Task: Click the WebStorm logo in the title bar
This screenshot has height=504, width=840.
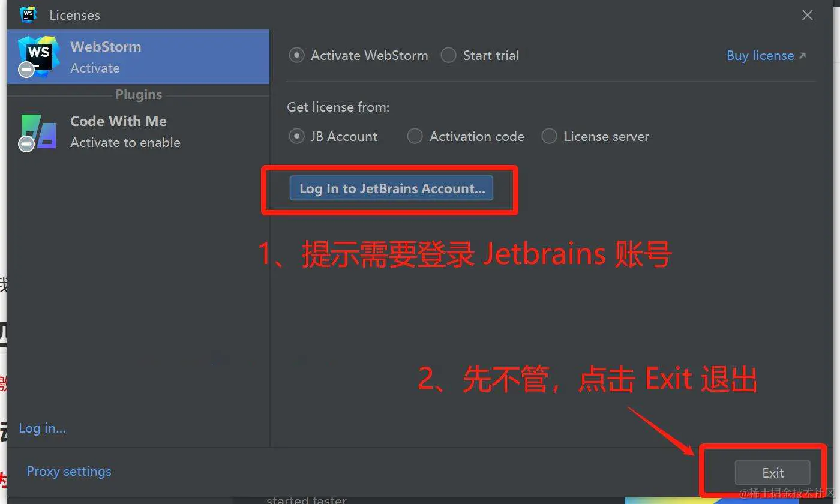Action: pos(28,14)
